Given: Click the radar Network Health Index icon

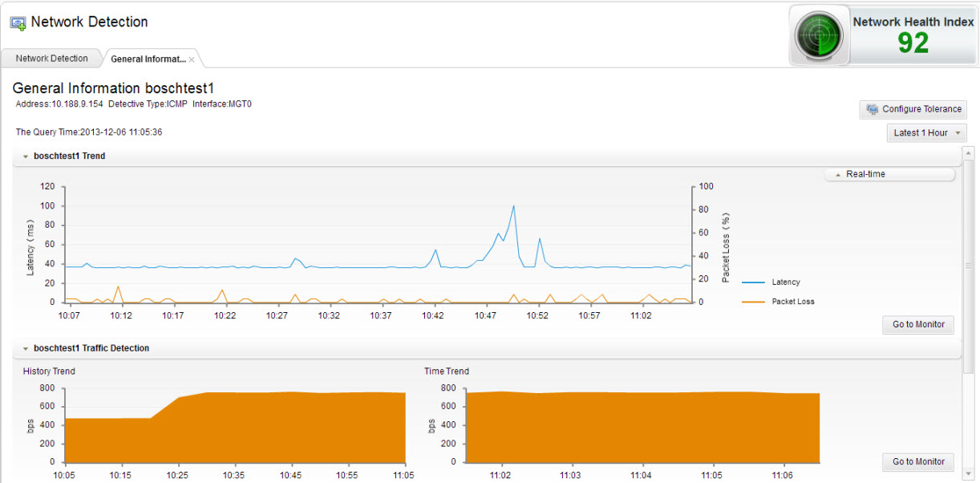Looking at the screenshot, I should click(818, 35).
